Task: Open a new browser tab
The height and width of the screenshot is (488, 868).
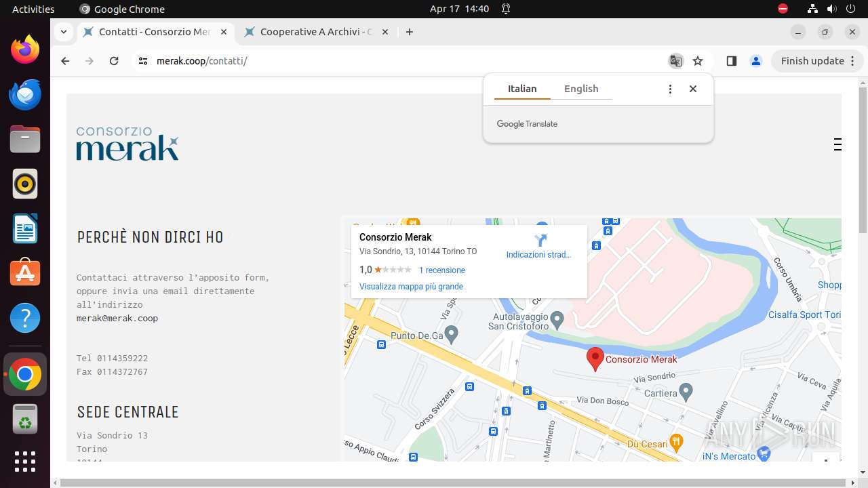Action: (x=409, y=32)
